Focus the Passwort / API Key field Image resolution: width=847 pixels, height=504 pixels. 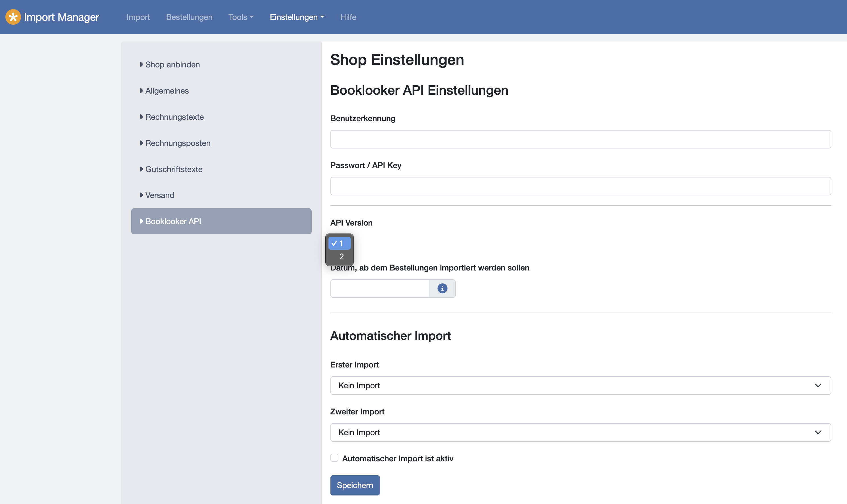[580, 186]
